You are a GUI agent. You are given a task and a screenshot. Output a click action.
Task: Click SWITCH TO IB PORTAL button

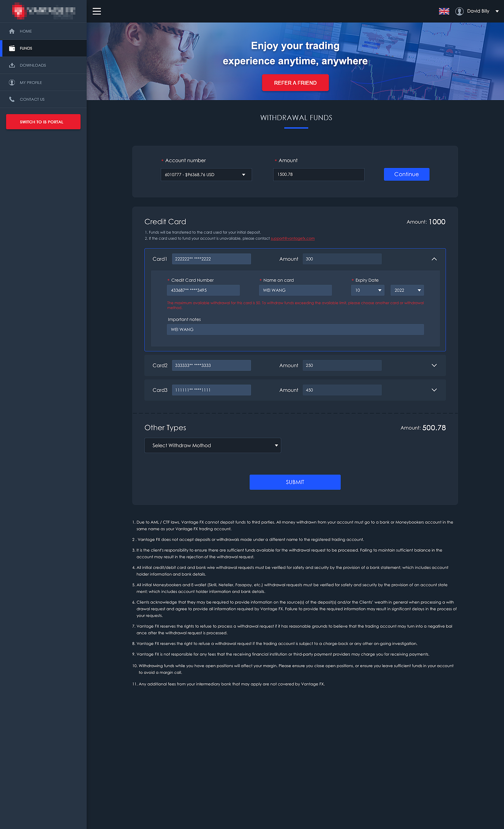(x=43, y=122)
